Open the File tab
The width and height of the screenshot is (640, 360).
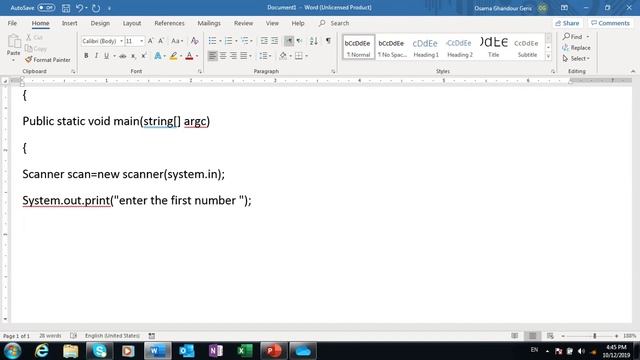pos(12,23)
